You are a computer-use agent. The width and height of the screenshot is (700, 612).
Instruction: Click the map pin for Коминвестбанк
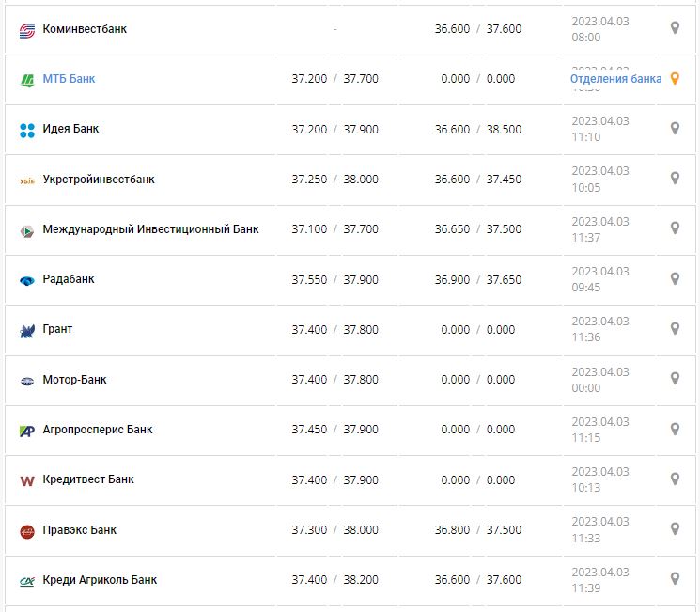(674, 28)
